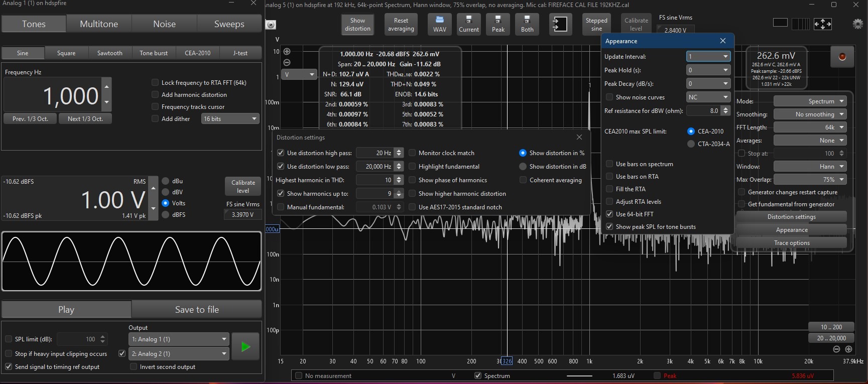
Task: Choose CTA-2034-A SPL limit option
Action: tap(691, 144)
